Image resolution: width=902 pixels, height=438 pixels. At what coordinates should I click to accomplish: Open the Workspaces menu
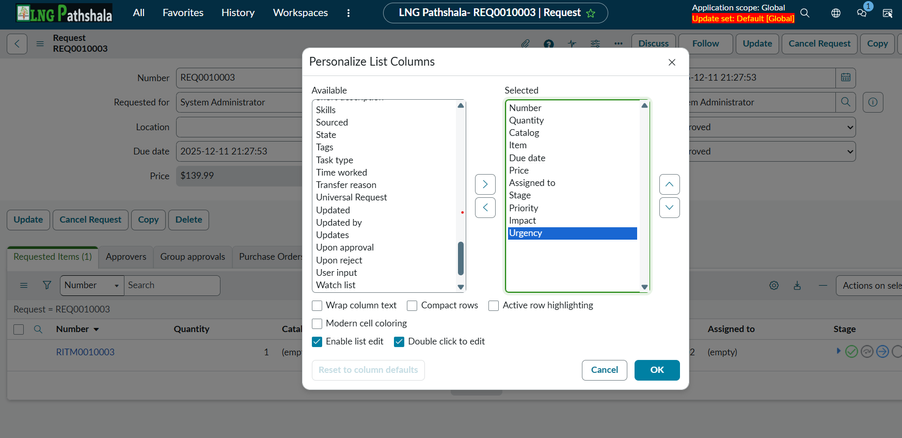[300, 13]
